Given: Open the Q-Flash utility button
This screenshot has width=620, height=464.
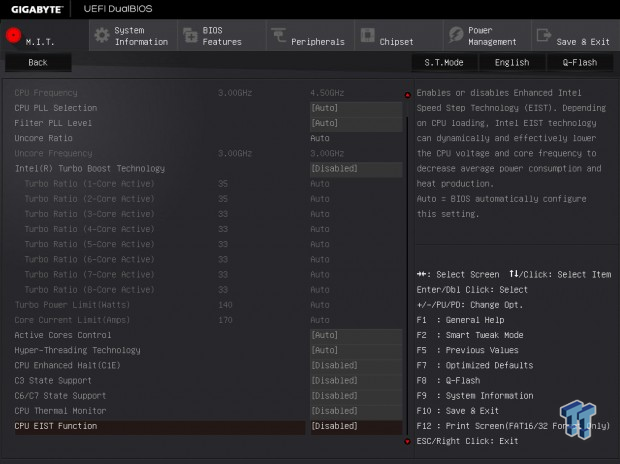Looking at the screenshot, I should pyautogui.click(x=580, y=62).
